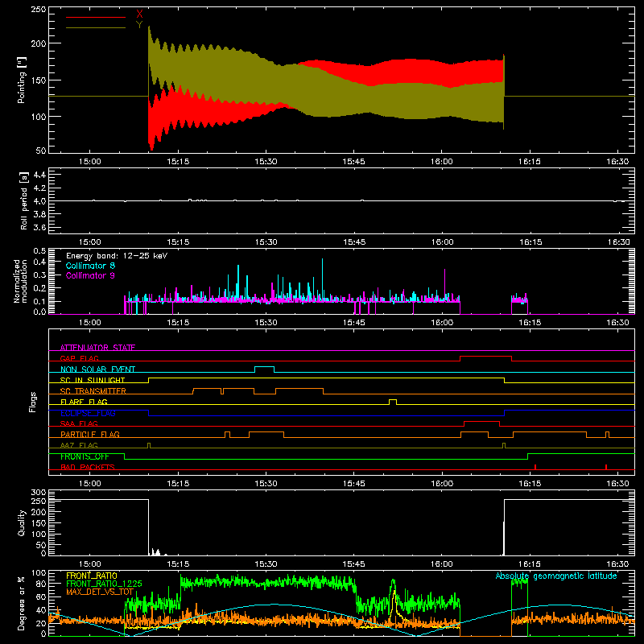Click 15:15 time label under Flags plot
Viewport: 644px width, 644px height.
click(178, 484)
